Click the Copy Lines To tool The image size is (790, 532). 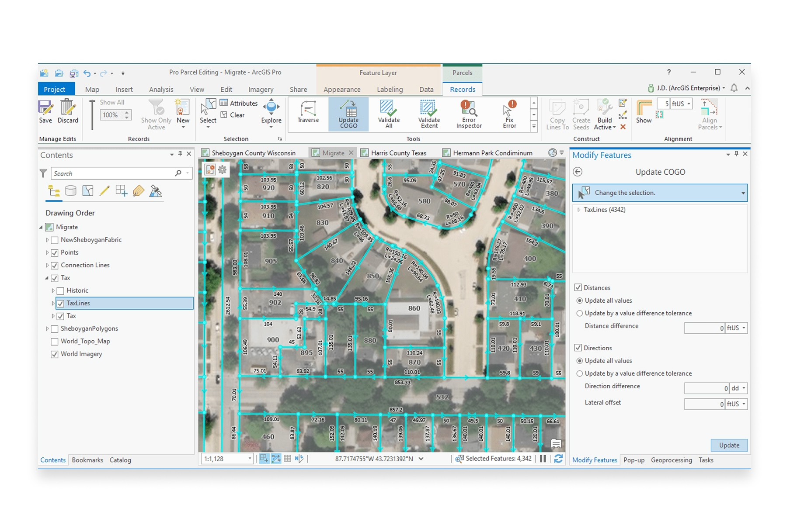pyautogui.click(x=557, y=114)
